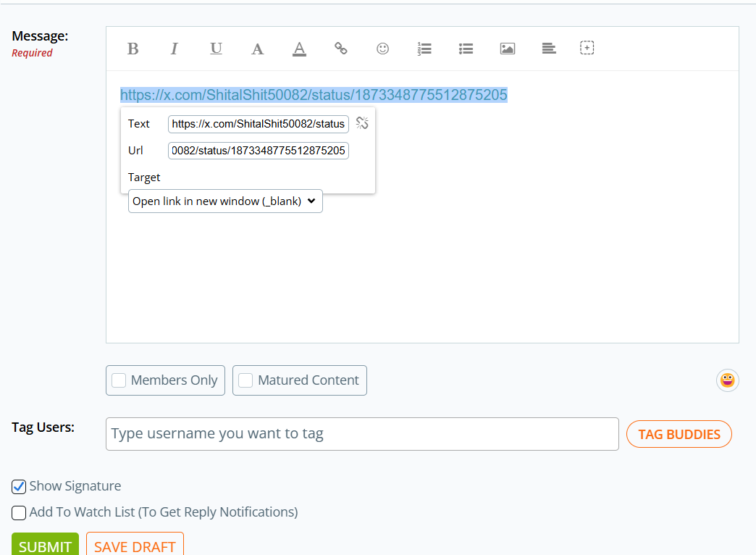Uncheck Show Signature
Image resolution: width=756 pixels, height=555 pixels.
click(x=19, y=486)
